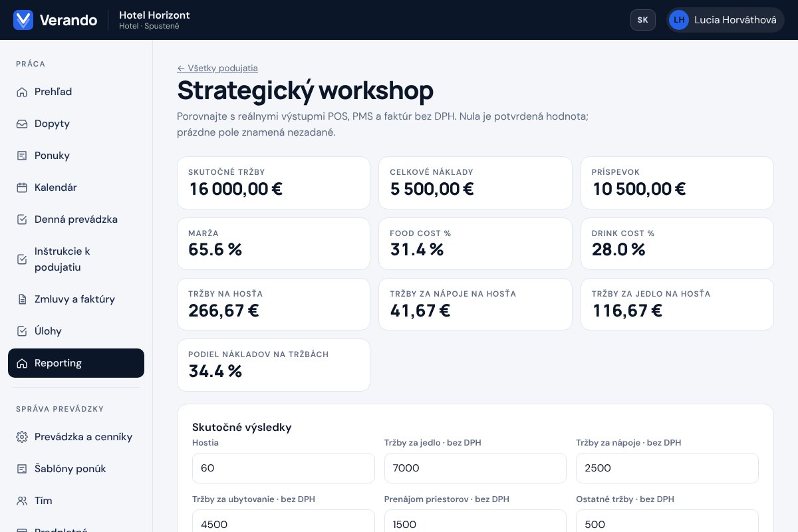Edit the Tržby za jedlo field
The width and height of the screenshot is (798, 532).
475,468
